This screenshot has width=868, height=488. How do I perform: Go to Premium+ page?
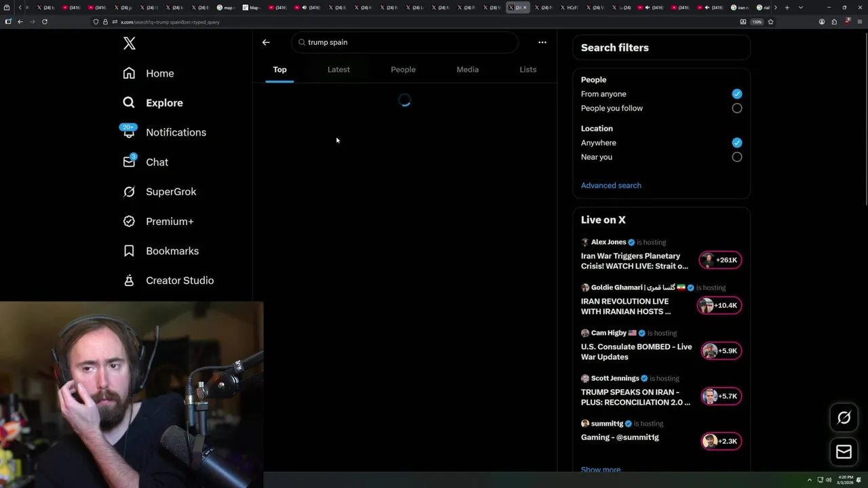point(158,222)
